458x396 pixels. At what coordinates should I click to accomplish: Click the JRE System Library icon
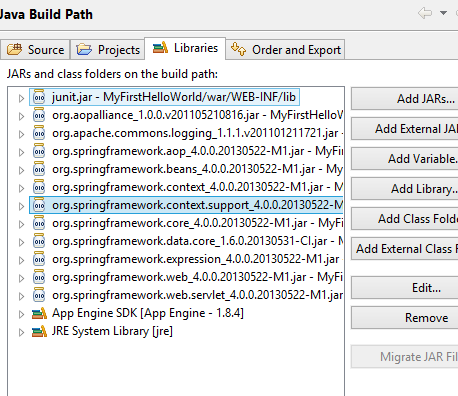tap(39, 331)
